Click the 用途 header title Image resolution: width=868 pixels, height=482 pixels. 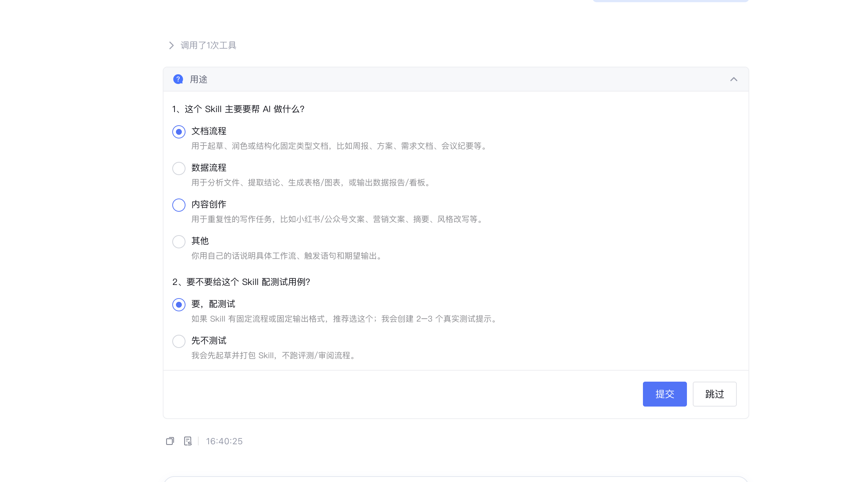click(x=199, y=79)
